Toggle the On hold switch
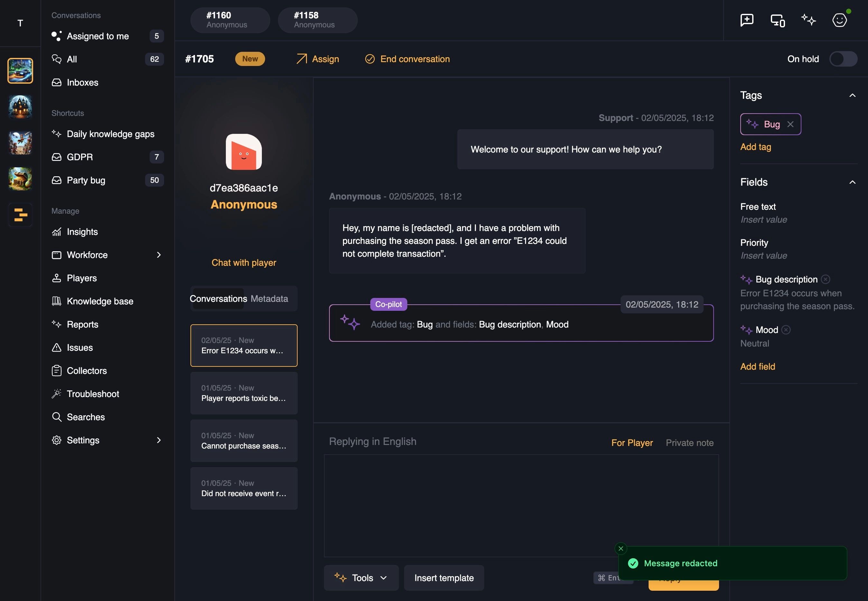 (843, 59)
